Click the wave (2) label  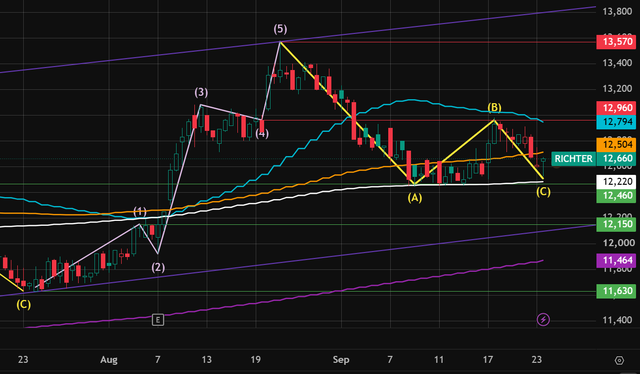tap(158, 267)
